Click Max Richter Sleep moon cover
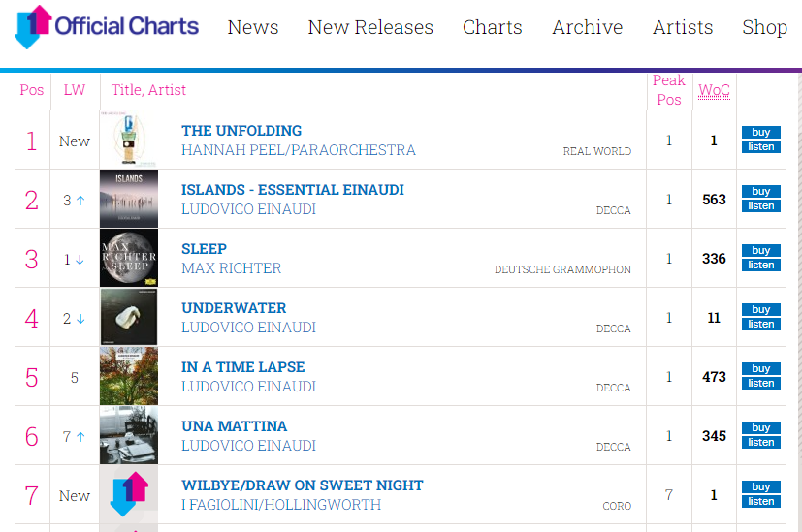The image size is (802, 532). (x=129, y=258)
